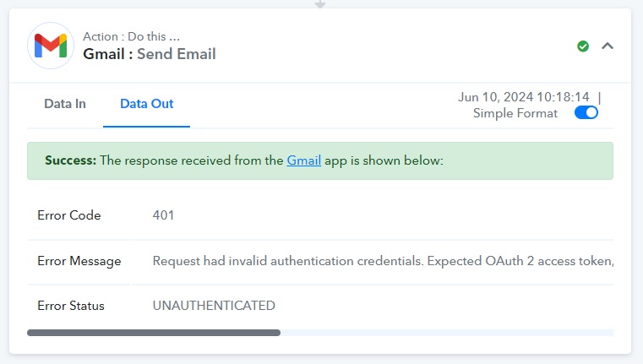
Task: Click the down arrow connector above step
Action: [320, 4]
